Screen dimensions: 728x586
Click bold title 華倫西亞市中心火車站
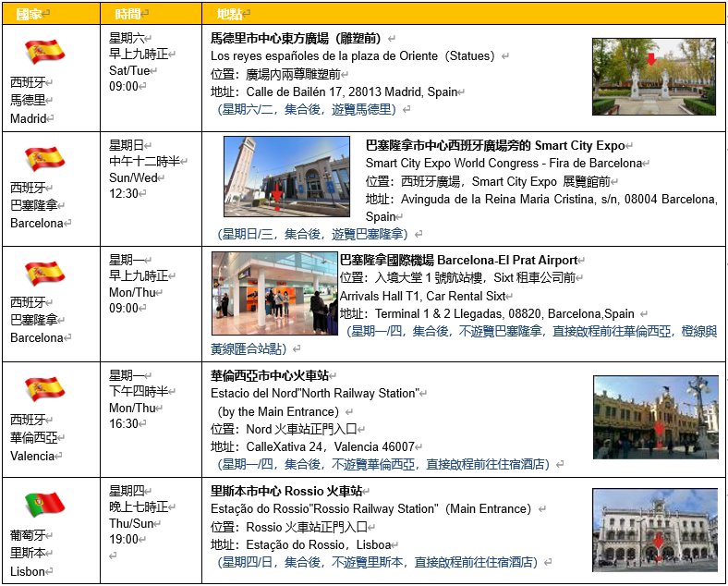click(270, 375)
